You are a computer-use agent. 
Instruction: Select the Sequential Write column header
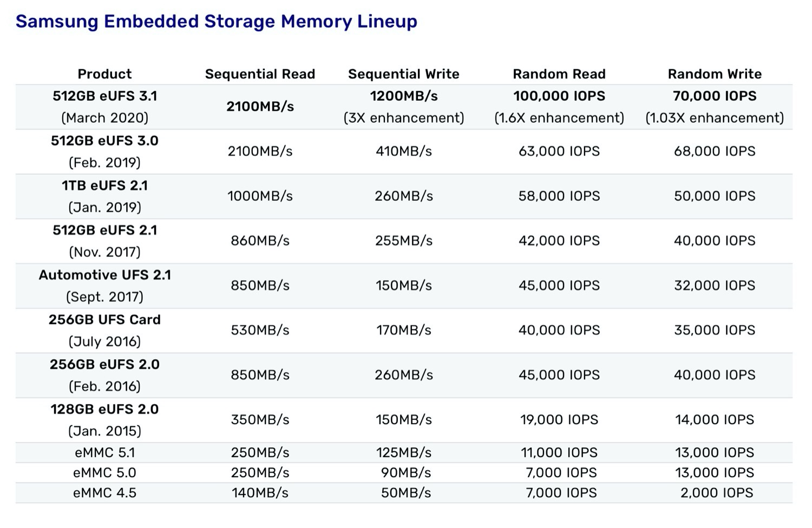pyautogui.click(x=403, y=74)
